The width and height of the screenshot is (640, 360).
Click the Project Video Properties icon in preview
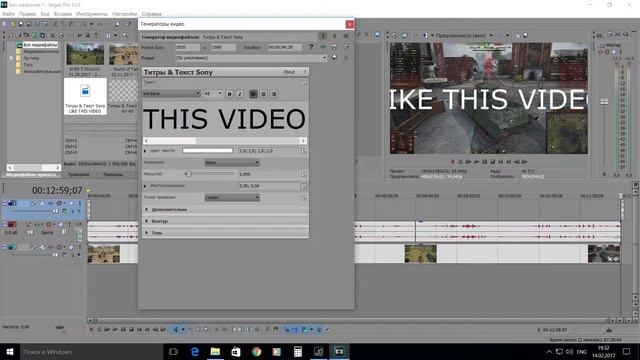click(394, 36)
